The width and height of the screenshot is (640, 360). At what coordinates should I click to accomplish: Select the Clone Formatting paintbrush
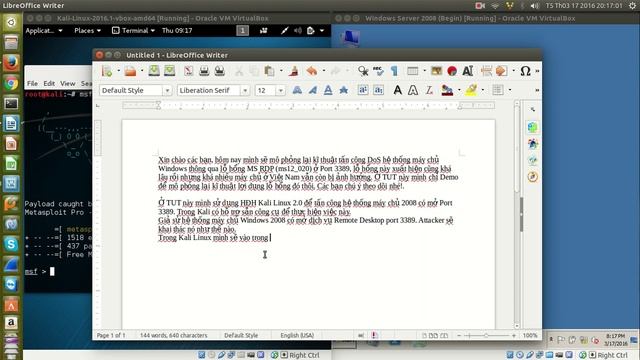[293, 71]
